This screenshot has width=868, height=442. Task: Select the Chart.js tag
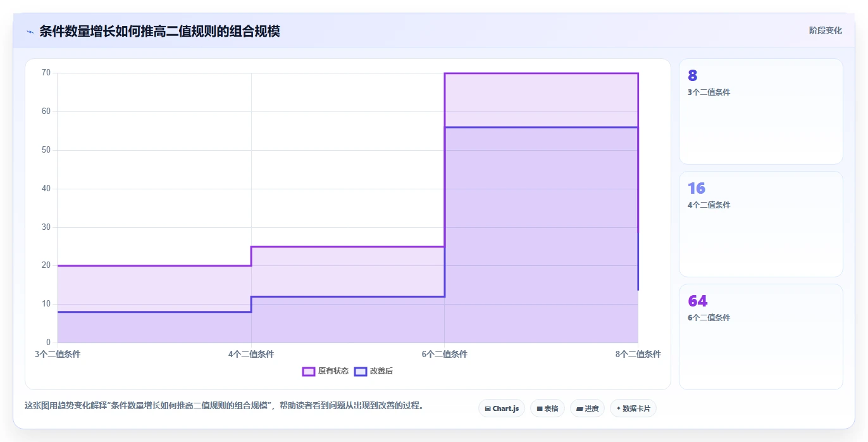click(x=502, y=408)
